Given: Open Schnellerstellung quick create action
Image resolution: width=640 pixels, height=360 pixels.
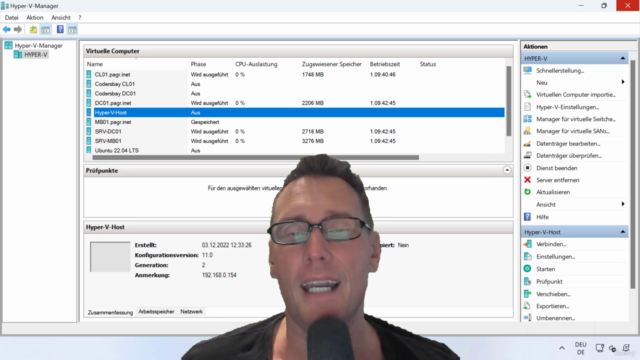Looking at the screenshot, I should pos(560,71).
